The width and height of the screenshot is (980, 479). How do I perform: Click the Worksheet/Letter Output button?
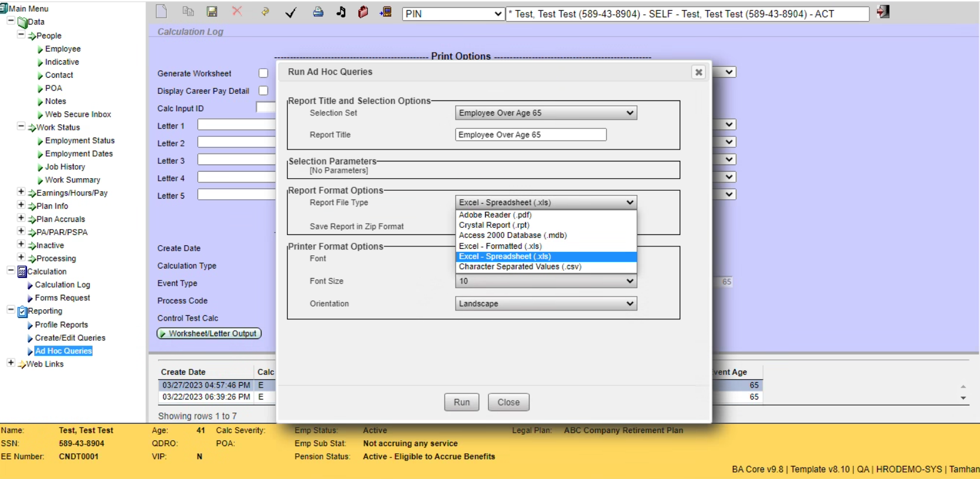[209, 334]
